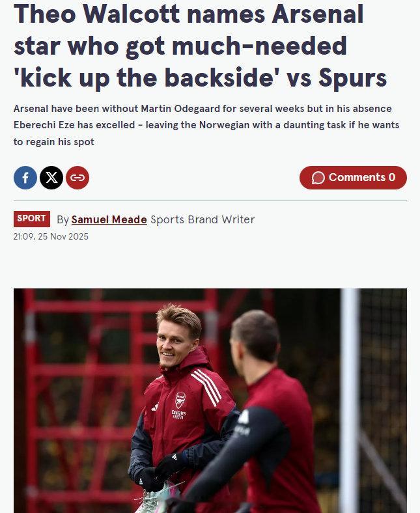Open Samuel Meade's author page
The height and width of the screenshot is (513, 420).
pos(109,219)
